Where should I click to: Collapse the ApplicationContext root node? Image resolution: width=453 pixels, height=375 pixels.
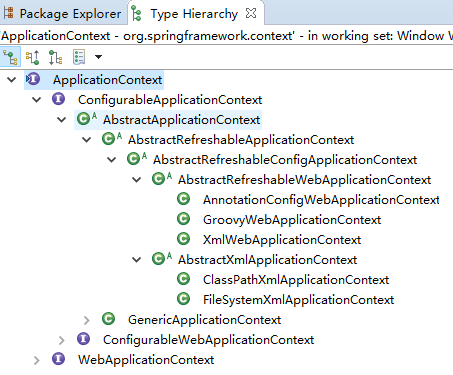coord(12,80)
